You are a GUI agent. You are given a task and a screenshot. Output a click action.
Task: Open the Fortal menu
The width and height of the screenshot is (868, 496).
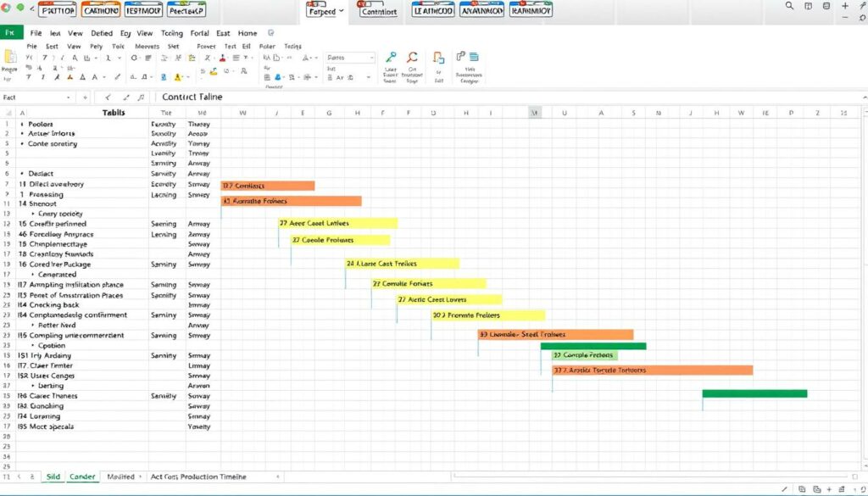(x=199, y=33)
